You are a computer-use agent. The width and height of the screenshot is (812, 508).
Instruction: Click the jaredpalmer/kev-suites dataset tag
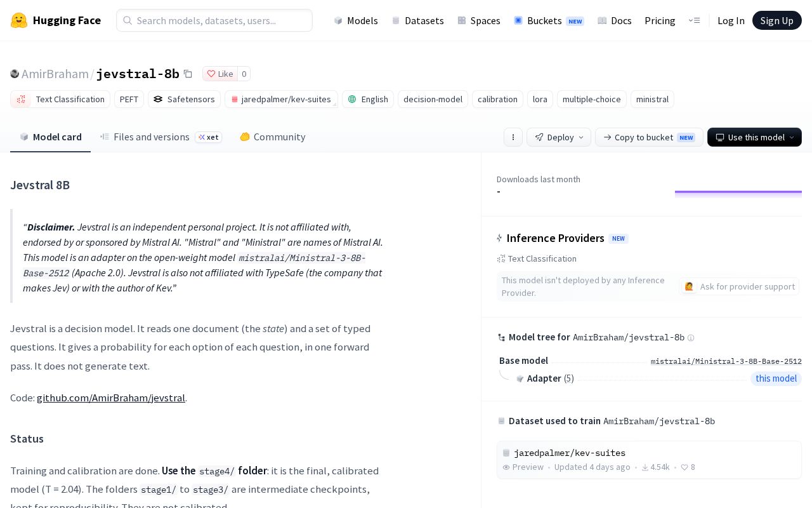click(281, 99)
